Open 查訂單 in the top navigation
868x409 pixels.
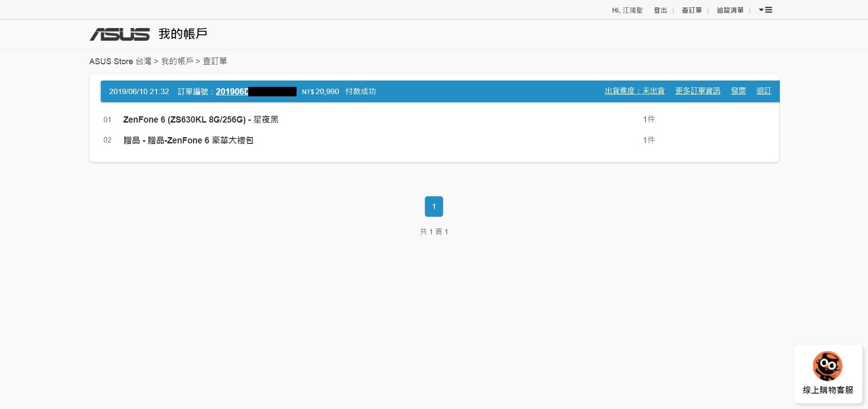pyautogui.click(x=692, y=10)
